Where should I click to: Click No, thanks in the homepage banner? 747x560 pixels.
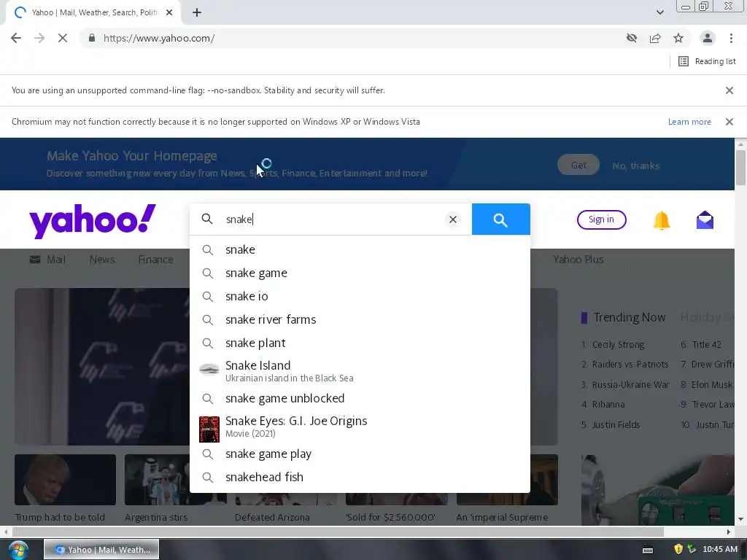pyautogui.click(x=636, y=166)
